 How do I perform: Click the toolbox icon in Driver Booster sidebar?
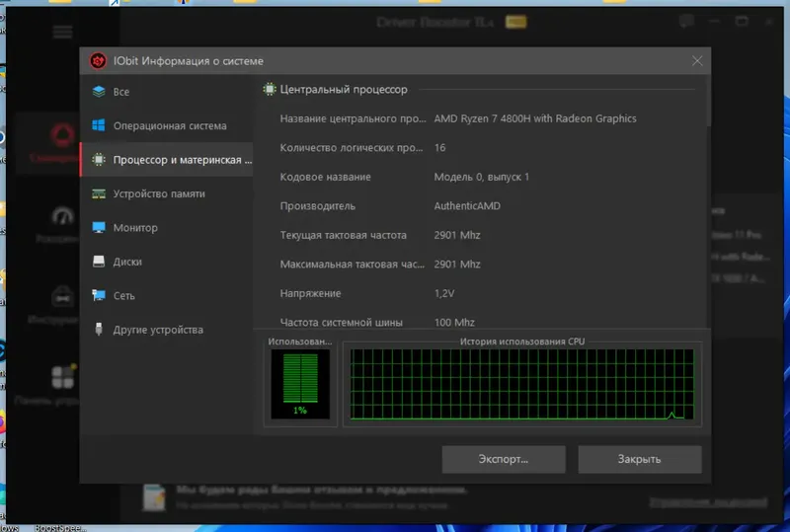63,296
